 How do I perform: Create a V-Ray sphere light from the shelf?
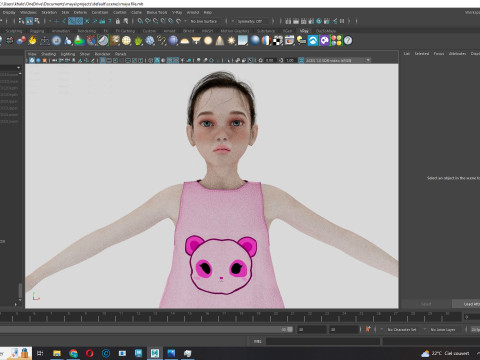tap(208, 41)
